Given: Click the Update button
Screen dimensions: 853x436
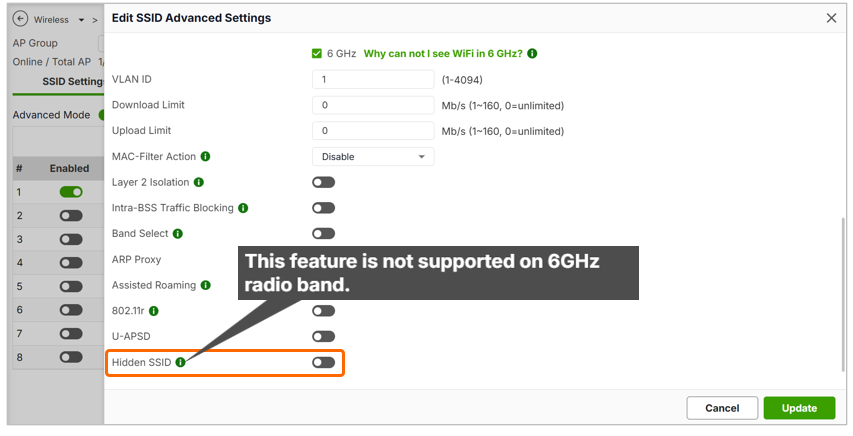Looking at the screenshot, I should [x=799, y=408].
